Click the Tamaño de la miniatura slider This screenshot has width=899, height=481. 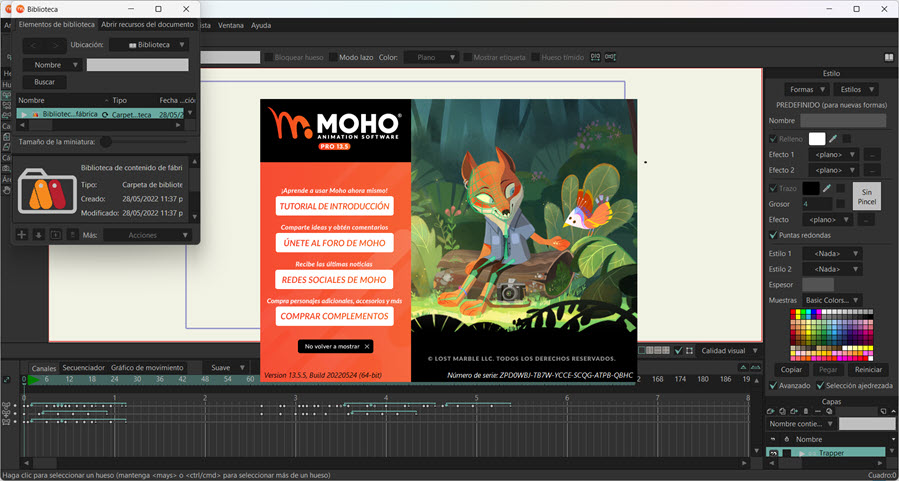point(144,142)
